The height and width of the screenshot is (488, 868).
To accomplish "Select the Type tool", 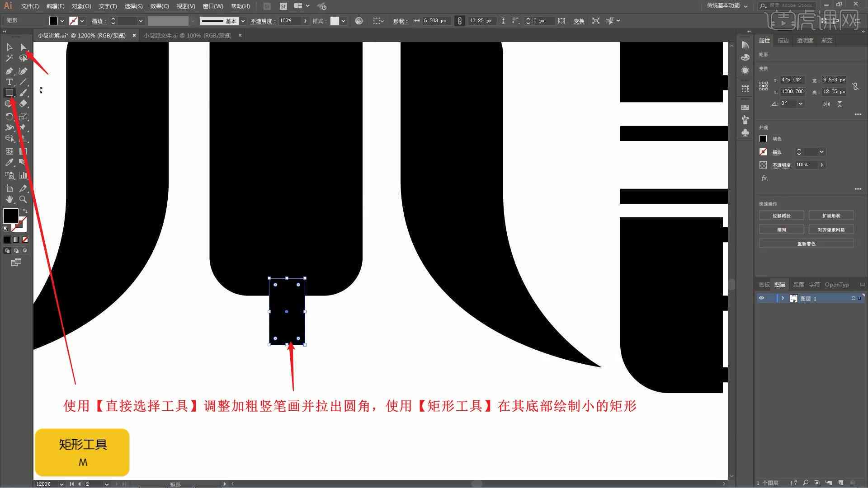I will click(9, 82).
